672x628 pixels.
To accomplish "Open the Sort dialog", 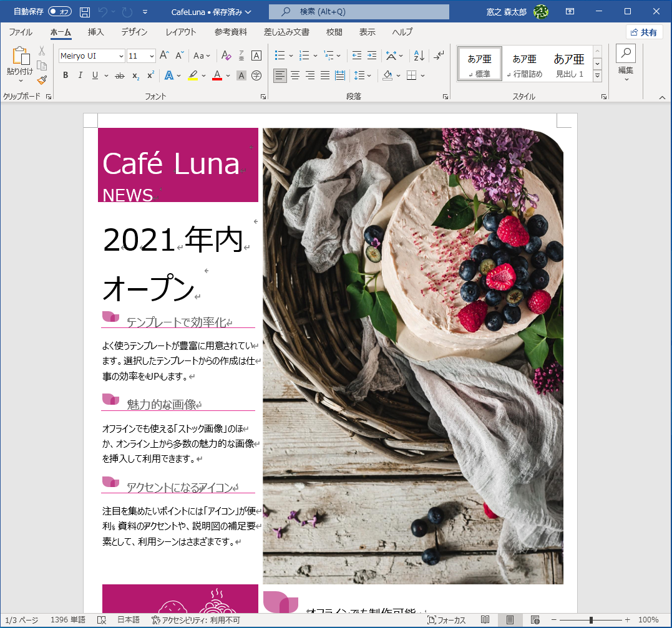I will (419, 56).
